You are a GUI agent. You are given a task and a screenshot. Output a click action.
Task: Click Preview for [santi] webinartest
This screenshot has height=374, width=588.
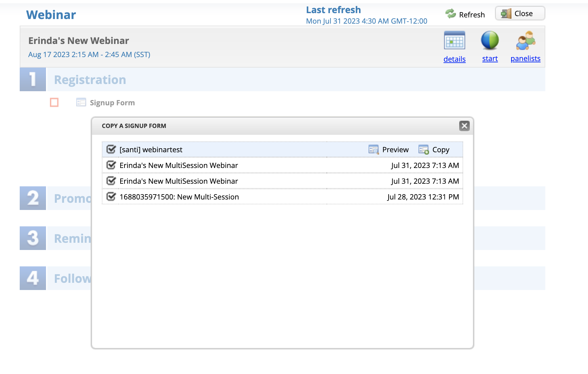[396, 150]
